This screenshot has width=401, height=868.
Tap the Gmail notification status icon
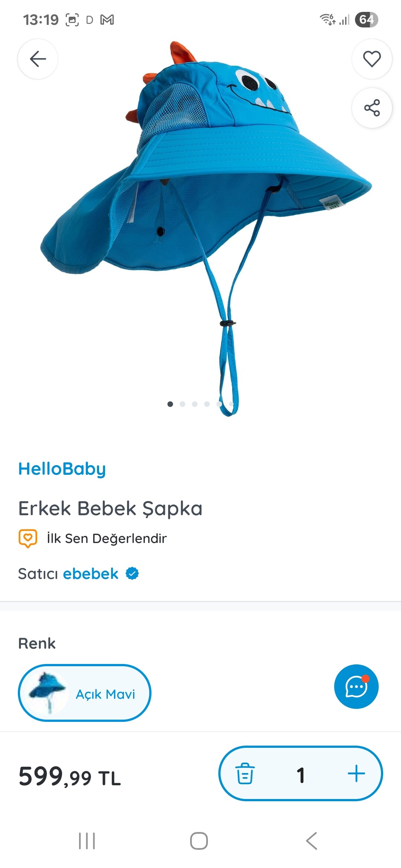point(107,20)
